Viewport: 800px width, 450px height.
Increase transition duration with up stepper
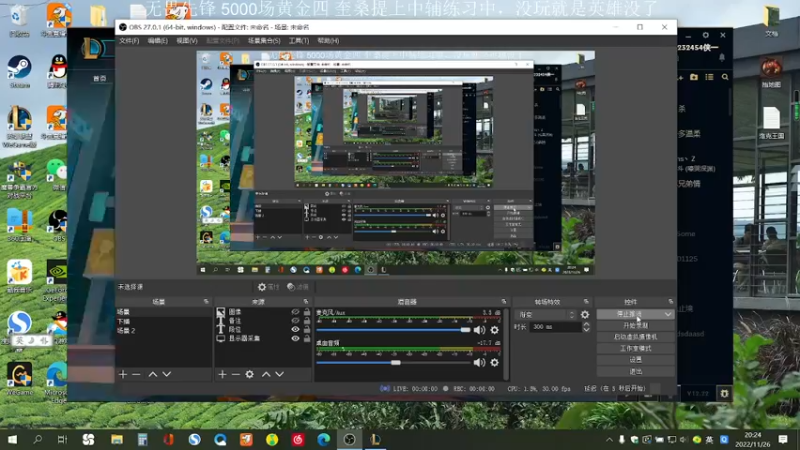(x=586, y=324)
